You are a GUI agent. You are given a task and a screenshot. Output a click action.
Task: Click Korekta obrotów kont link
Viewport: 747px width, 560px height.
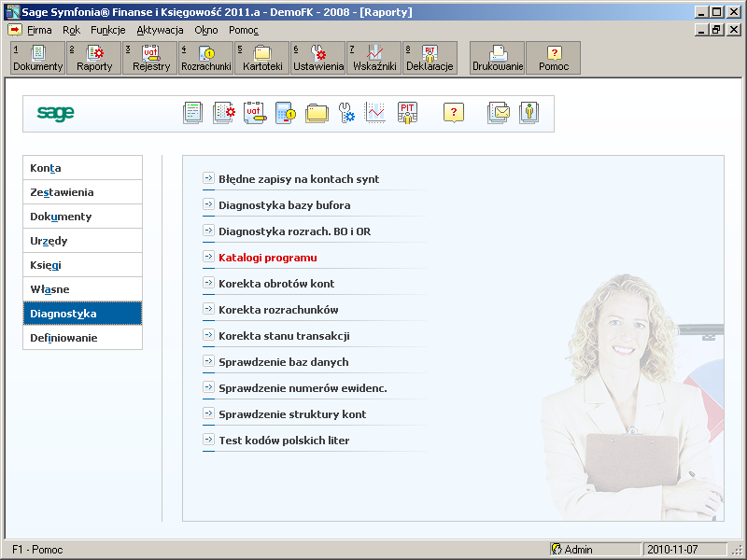tap(276, 284)
